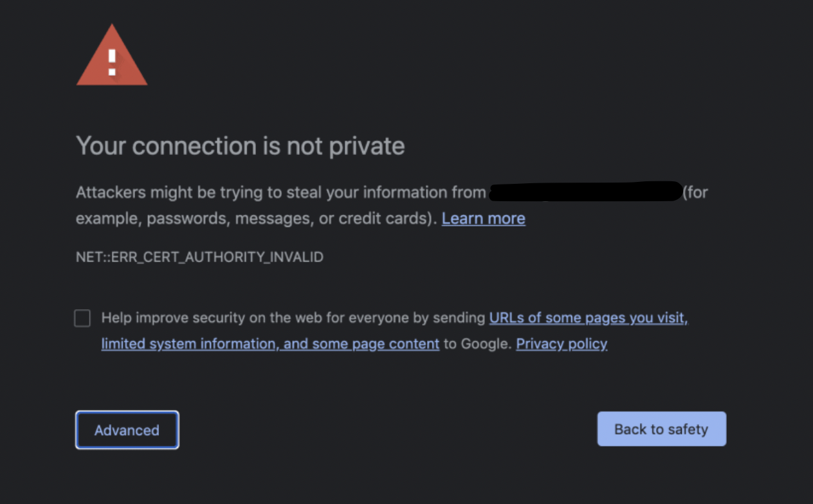This screenshot has width=813, height=504.
Task: Follow the 'limited system information' link
Action: click(x=190, y=344)
